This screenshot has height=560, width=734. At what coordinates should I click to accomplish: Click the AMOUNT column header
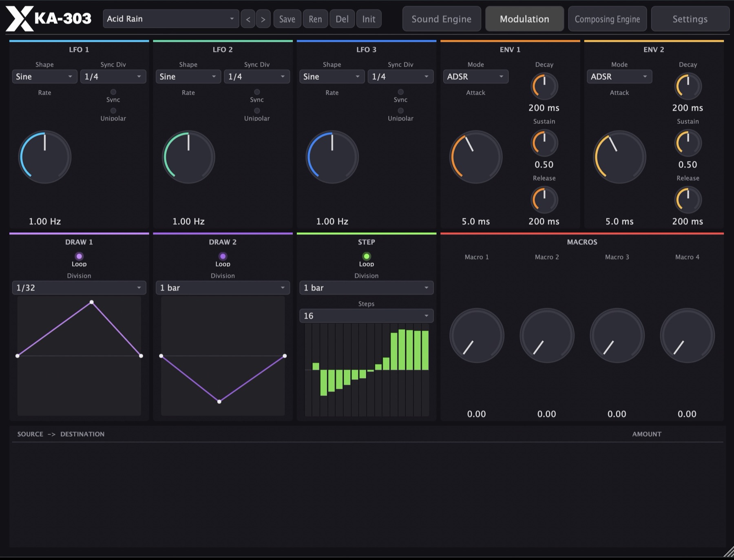pos(647,434)
